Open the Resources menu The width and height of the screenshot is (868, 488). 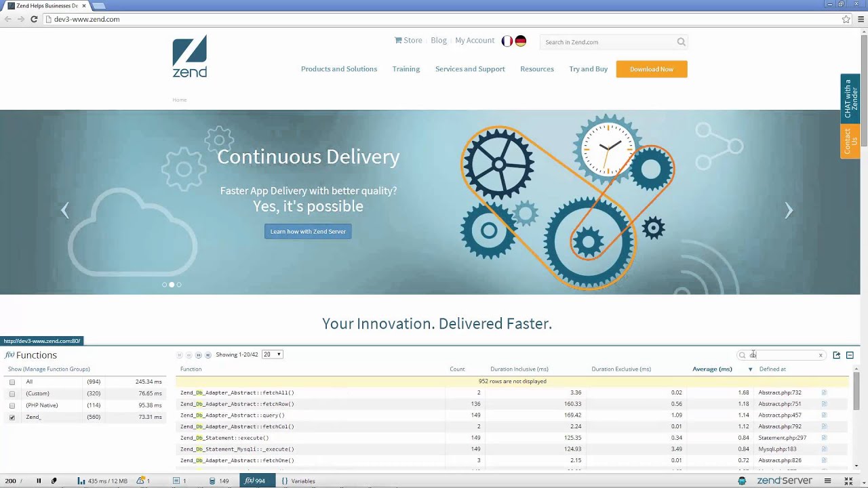(537, 69)
